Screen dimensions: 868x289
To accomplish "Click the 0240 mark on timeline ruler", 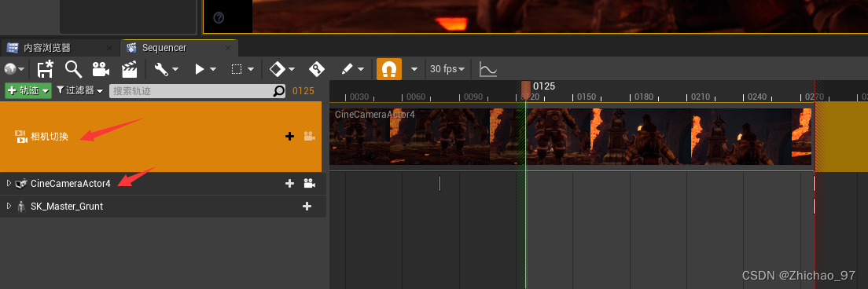I will tap(757, 97).
